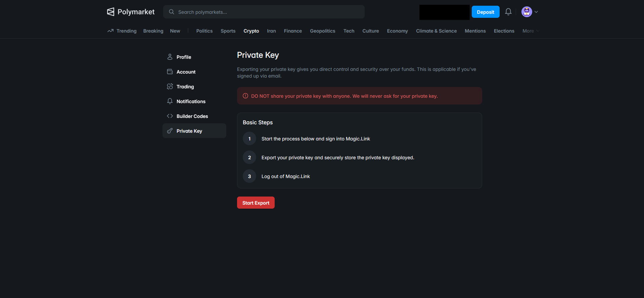Viewport: 644px width, 298px height.
Task: Open the Politics category
Action: coord(204,31)
